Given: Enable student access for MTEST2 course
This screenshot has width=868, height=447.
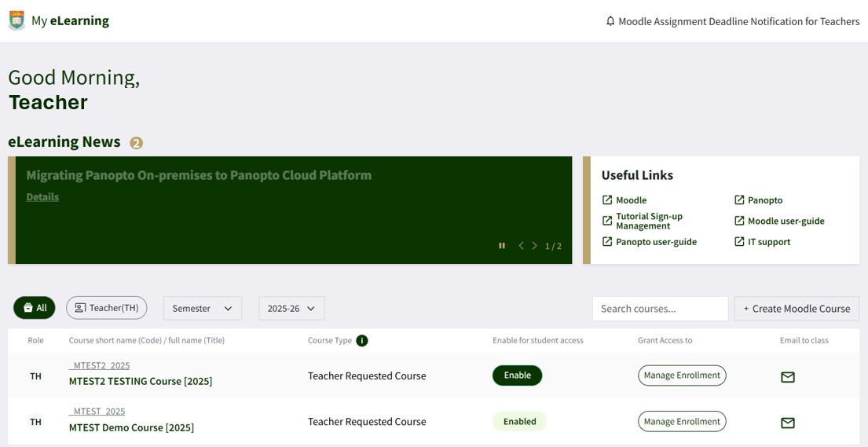Looking at the screenshot, I should [517, 376].
